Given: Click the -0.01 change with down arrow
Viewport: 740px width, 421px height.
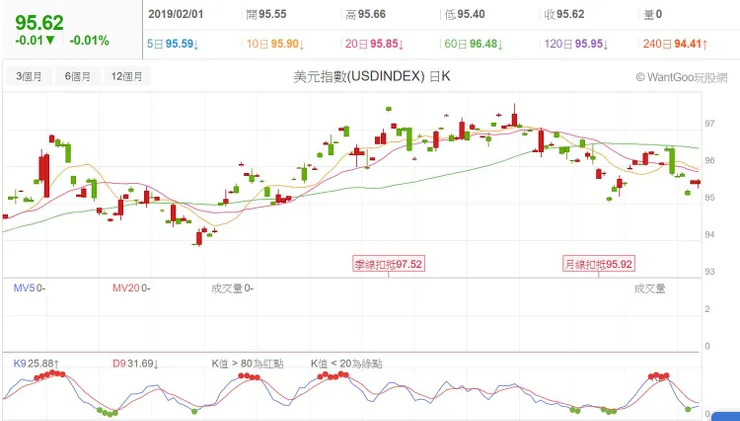Looking at the screenshot, I should 35,41.
